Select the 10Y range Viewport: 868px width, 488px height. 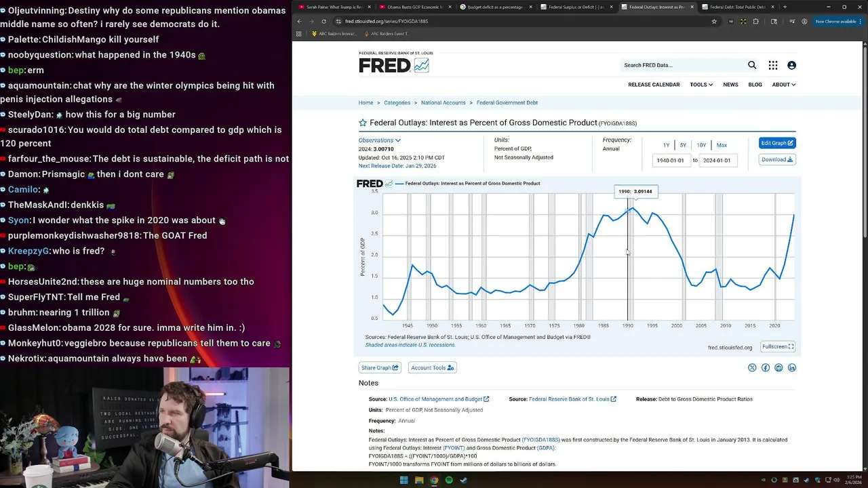coord(701,145)
